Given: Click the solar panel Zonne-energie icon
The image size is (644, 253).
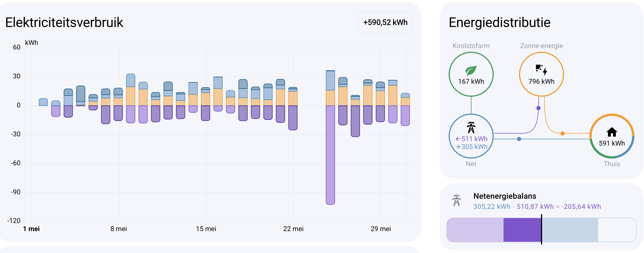Looking at the screenshot, I should [x=541, y=70].
